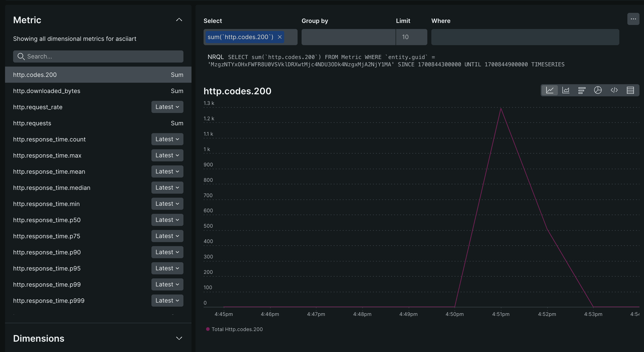The width and height of the screenshot is (644, 352).
Task: Switch to the area chart visualization
Action: 566,90
